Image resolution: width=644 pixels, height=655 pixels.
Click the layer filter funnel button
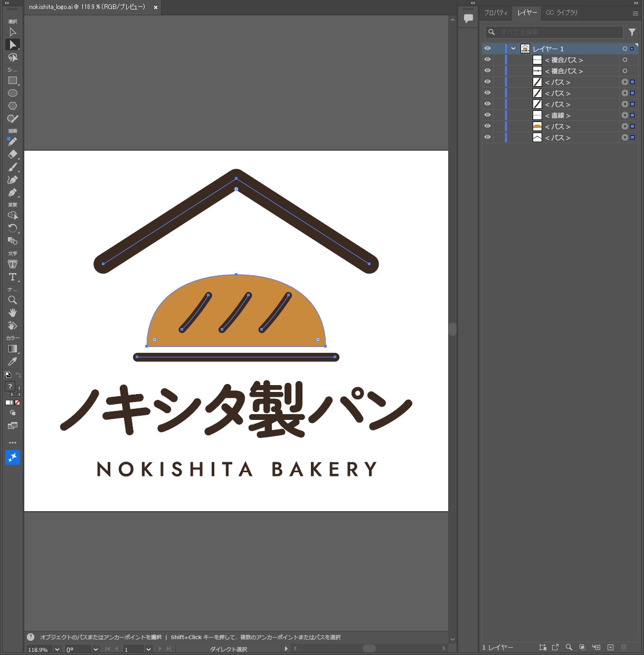pyautogui.click(x=632, y=32)
